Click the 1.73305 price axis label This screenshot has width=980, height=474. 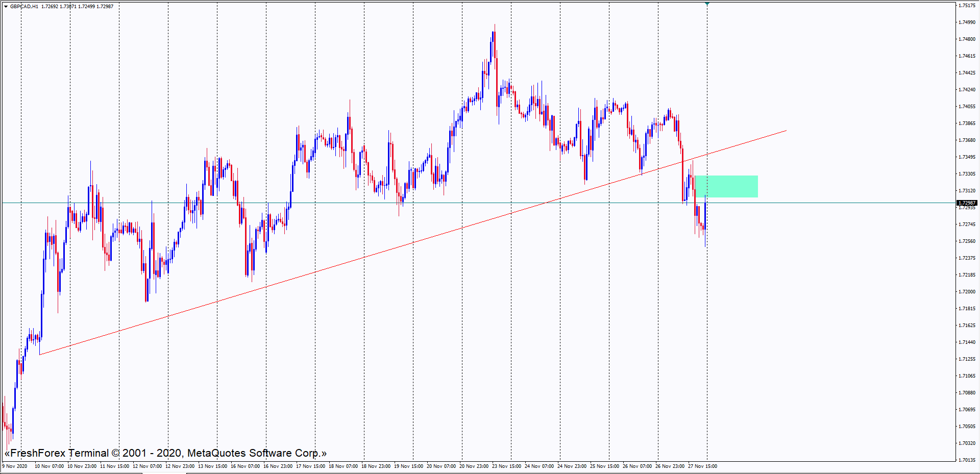click(x=966, y=174)
